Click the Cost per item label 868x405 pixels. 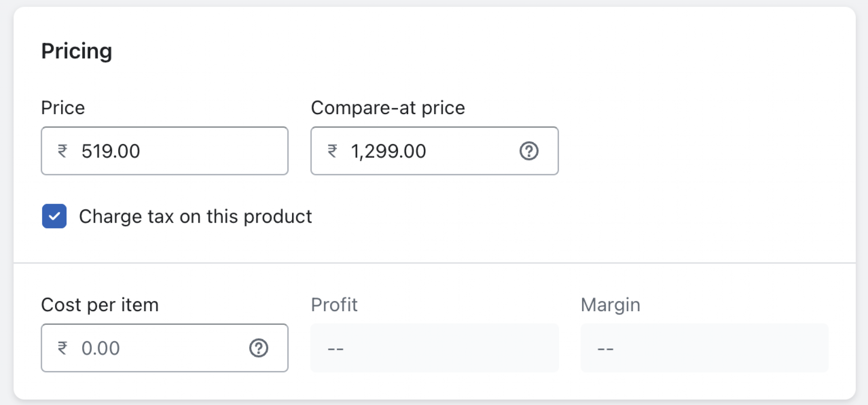(x=100, y=305)
